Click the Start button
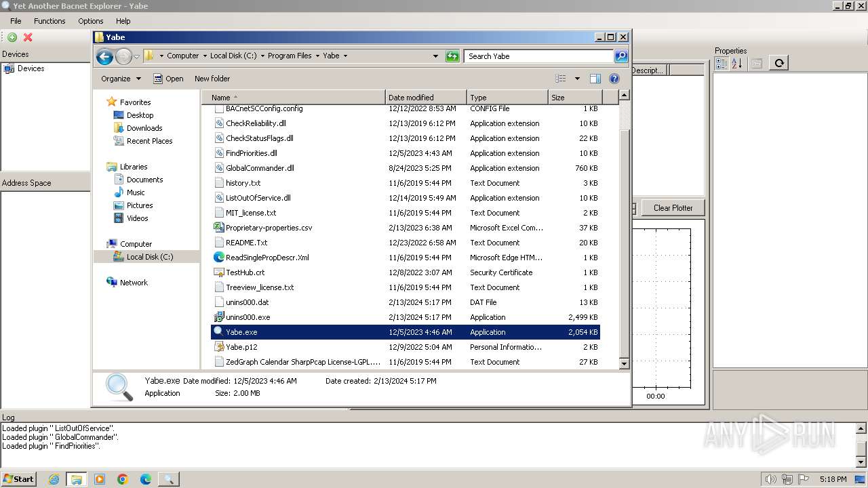868x488 pixels. point(18,479)
